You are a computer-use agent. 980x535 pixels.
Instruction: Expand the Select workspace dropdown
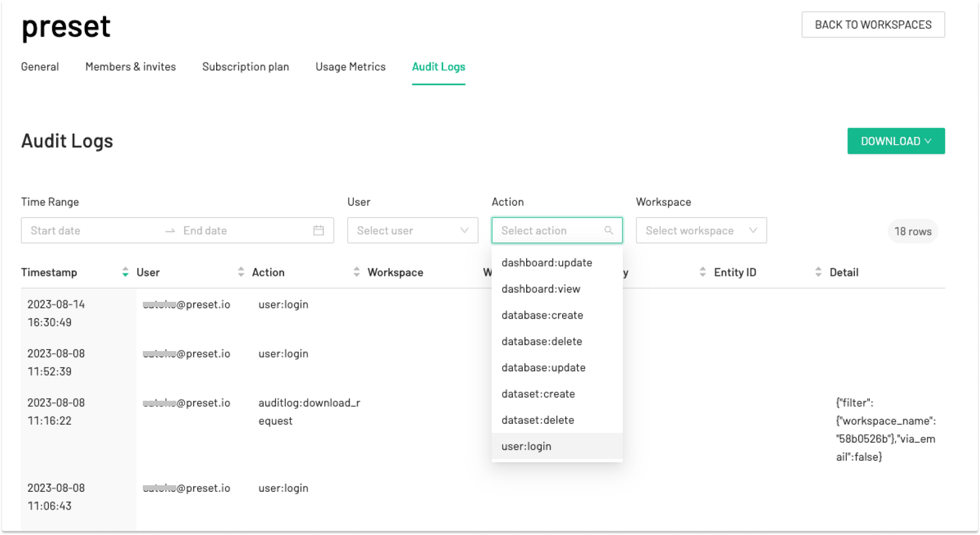701,231
